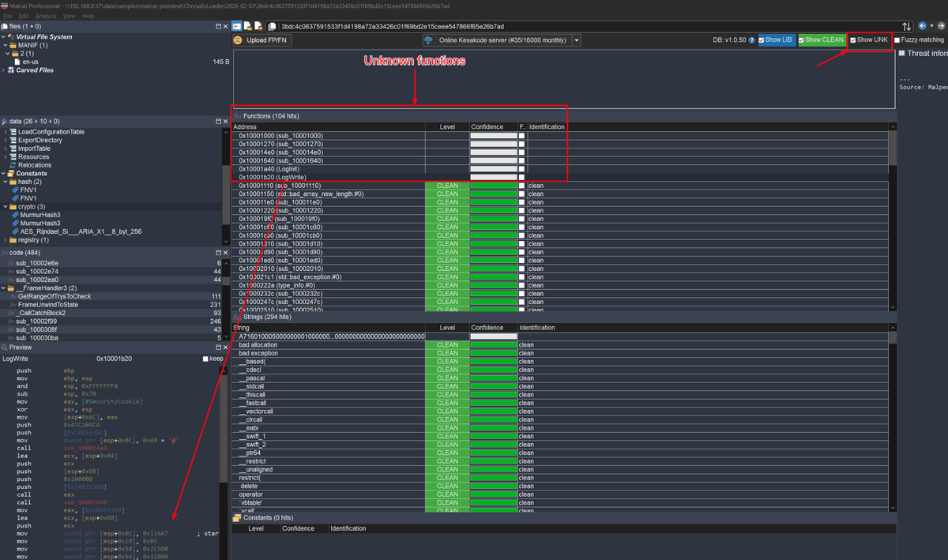Open the View menu
Viewport: 948px width, 560px height.
pyautogui.click(x=69, y=16)
